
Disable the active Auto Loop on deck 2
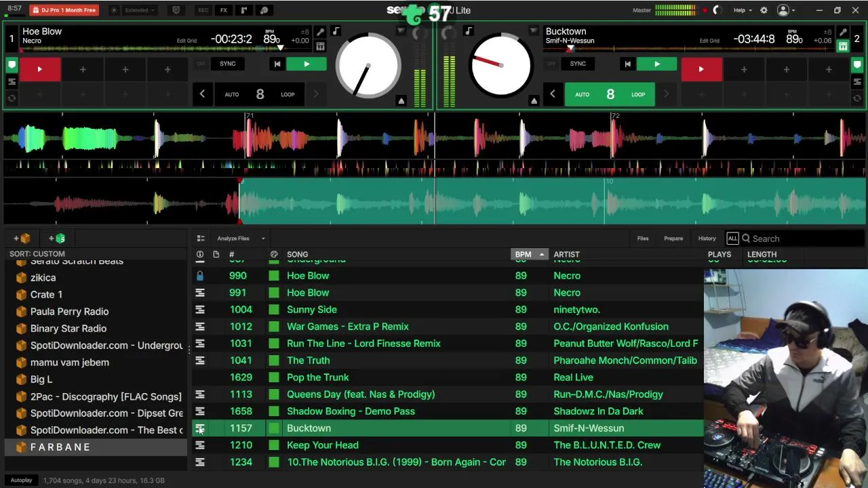coord(610,94)
